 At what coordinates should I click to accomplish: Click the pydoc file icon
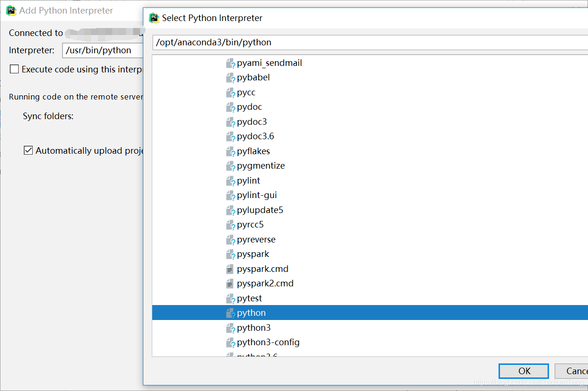230,107
